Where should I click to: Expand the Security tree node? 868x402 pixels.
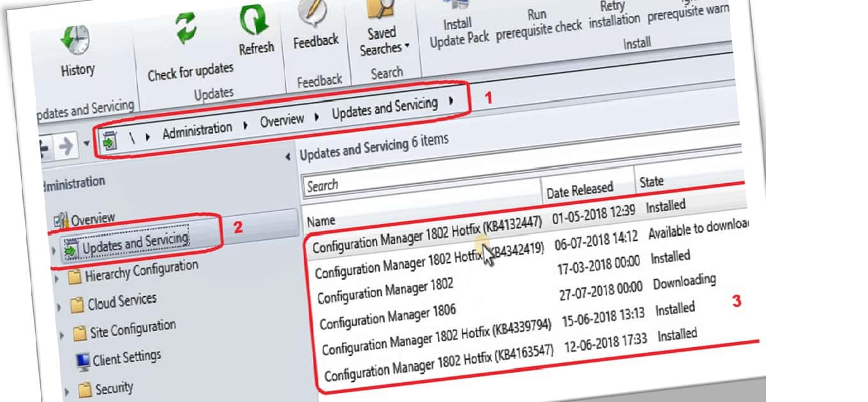click(x=66, y=392)
